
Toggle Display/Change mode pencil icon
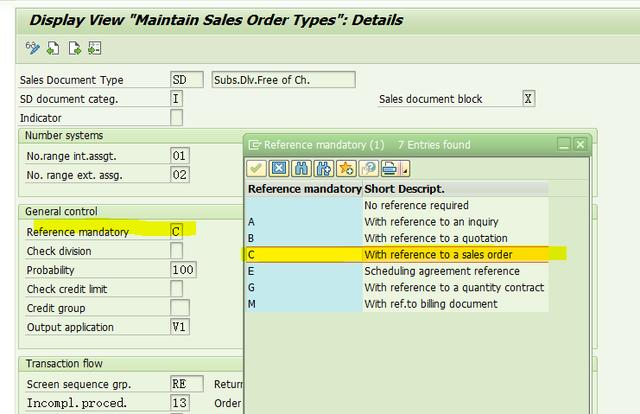point(32,47)
